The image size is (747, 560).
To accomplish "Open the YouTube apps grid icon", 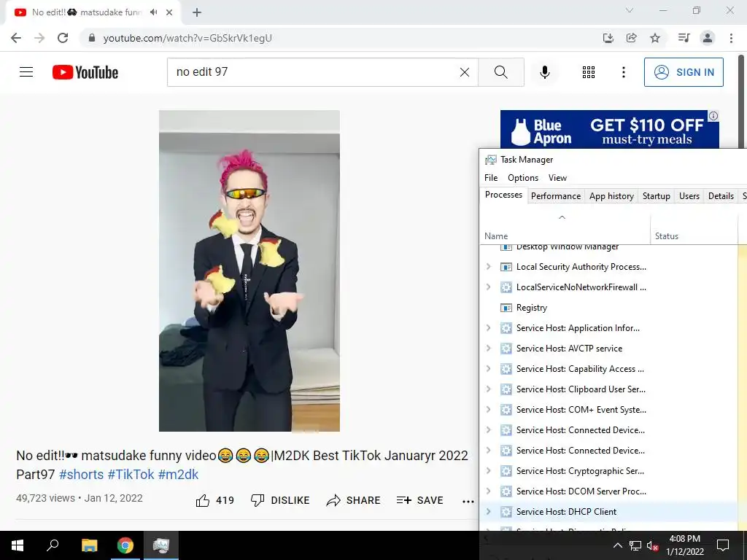I will 589,72.
